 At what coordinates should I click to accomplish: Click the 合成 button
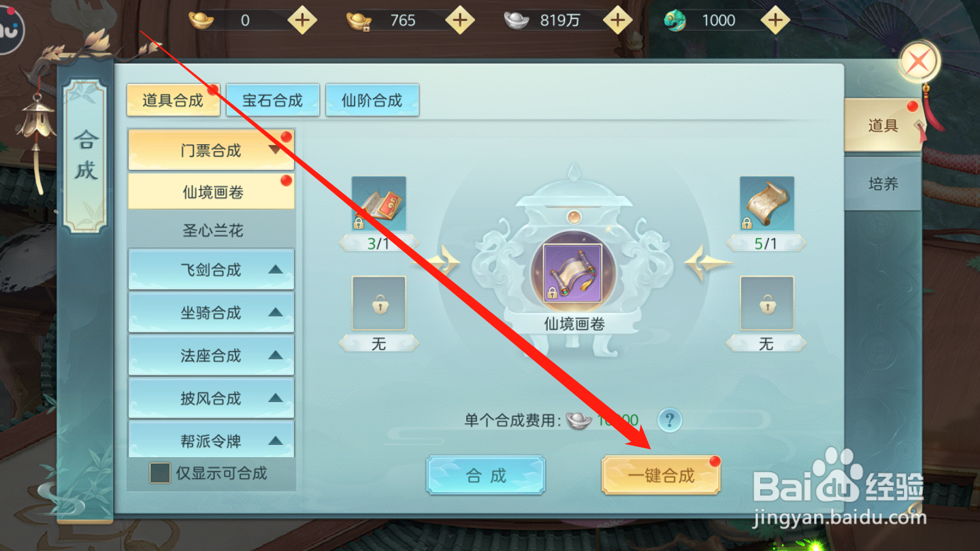[x=486, y=475]
